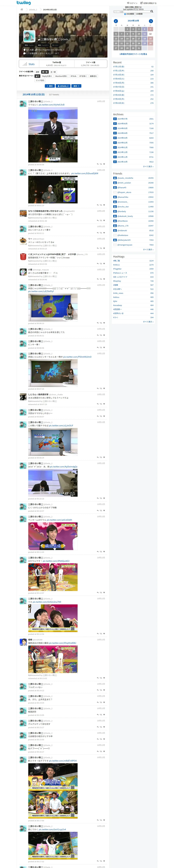Open the home icon in breadcrumb
This screenshot has height=868, width=174.
[22, 9]
